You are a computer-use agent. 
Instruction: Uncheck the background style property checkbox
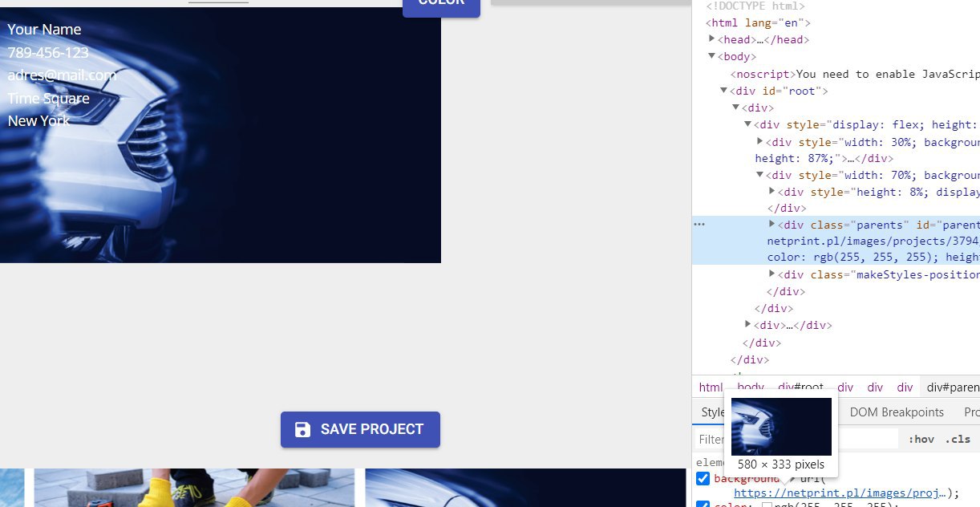pyautogui.click(x=703, y=478)
